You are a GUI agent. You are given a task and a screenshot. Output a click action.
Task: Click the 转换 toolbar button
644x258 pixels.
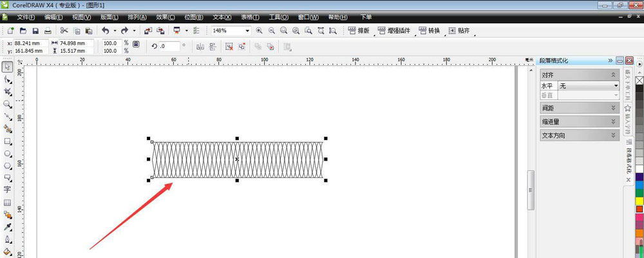431,31
